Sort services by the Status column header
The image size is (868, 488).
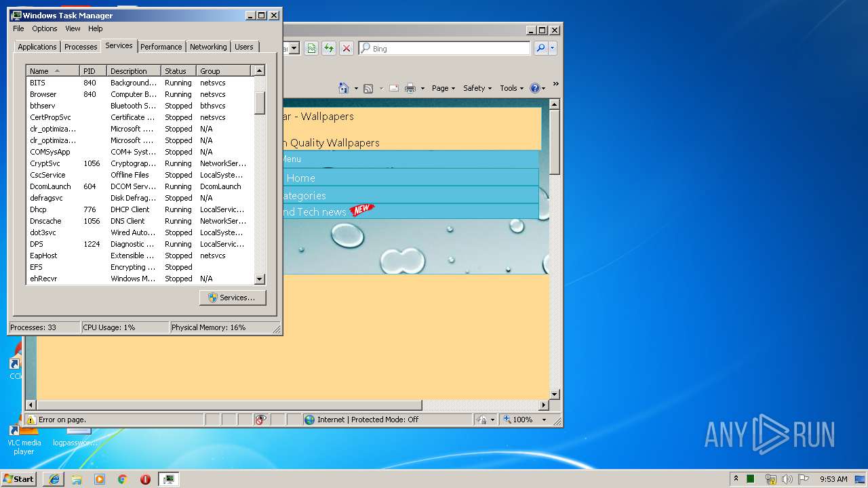(x=178, y=71)
